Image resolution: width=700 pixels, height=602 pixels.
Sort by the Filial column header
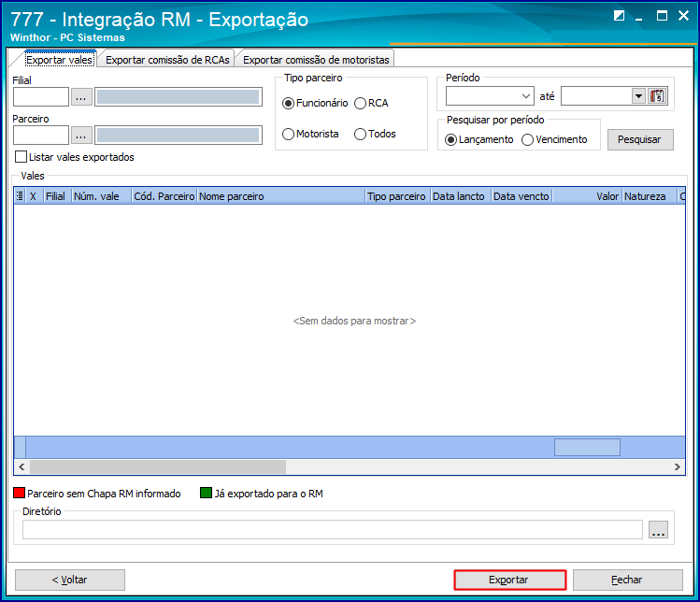pyautogui.click(x=57, y=196)
